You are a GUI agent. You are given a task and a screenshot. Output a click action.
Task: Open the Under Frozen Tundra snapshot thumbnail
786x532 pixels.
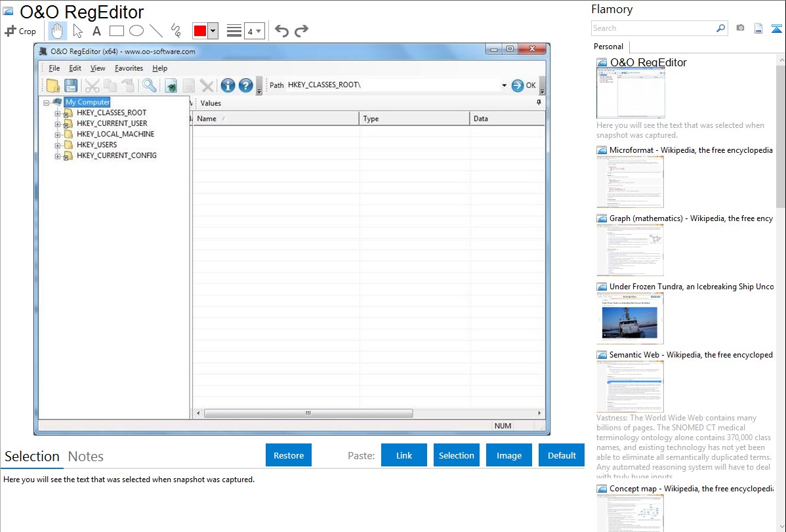pyautogui.click(x=630, y=318)
